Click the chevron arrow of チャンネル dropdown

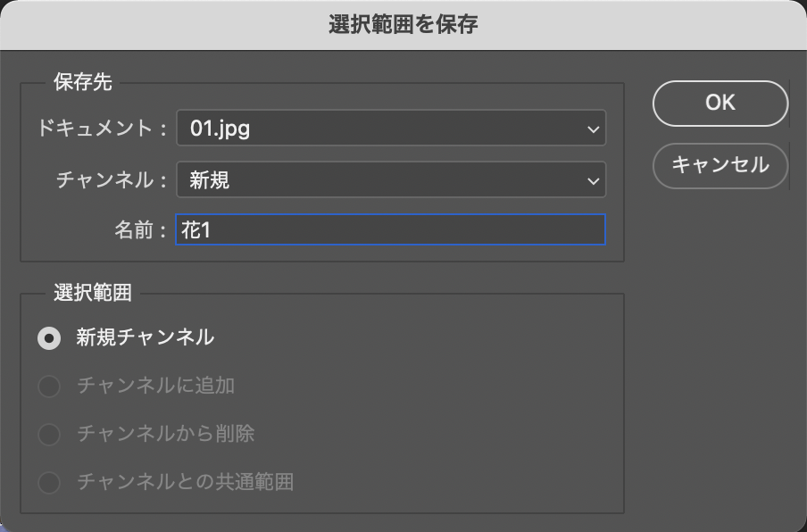click(x=593, y=181)
